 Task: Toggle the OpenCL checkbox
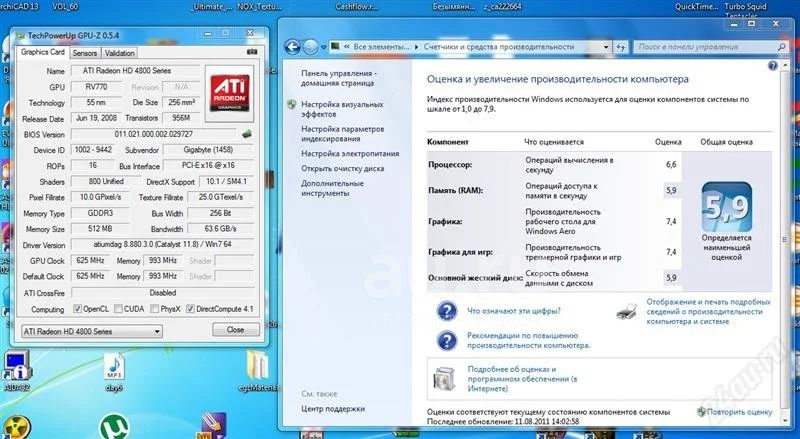pos(78,309)
